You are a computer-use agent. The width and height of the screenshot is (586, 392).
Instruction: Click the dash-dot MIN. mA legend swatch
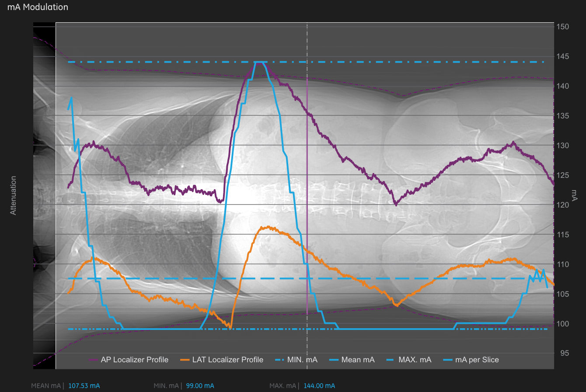(279, 360)
